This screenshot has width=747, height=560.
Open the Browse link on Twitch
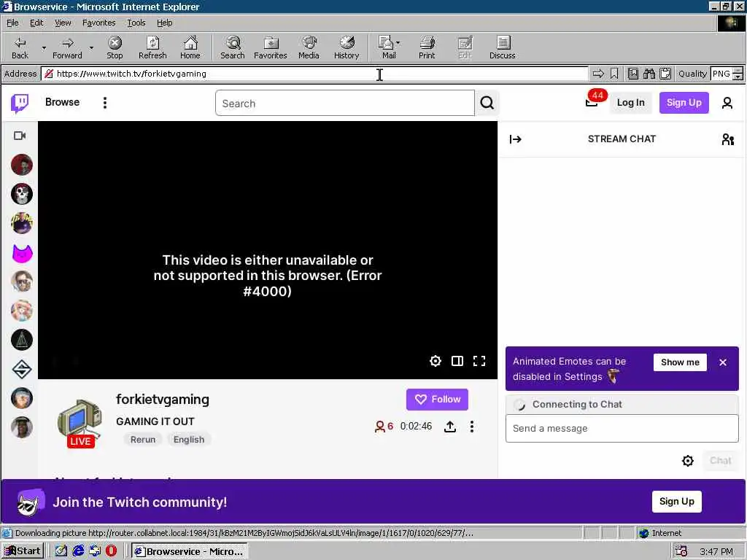point(63,102)
